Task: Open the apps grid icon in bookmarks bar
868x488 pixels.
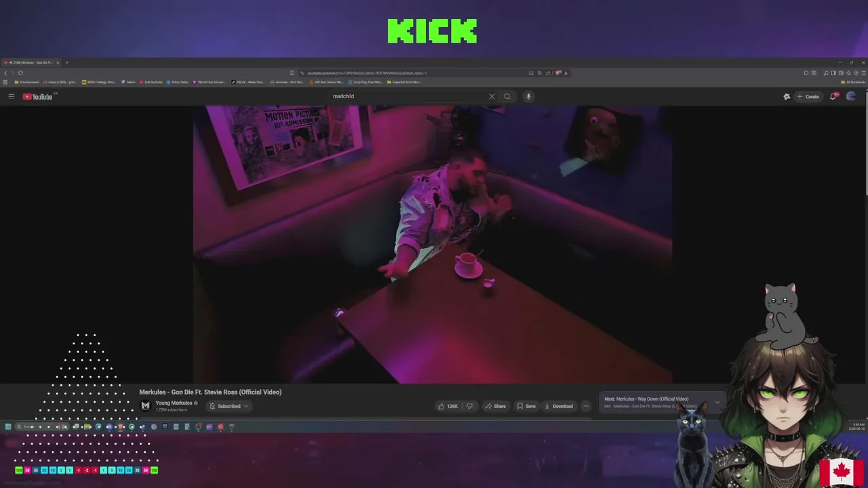Action: click(x=5, y=82)
